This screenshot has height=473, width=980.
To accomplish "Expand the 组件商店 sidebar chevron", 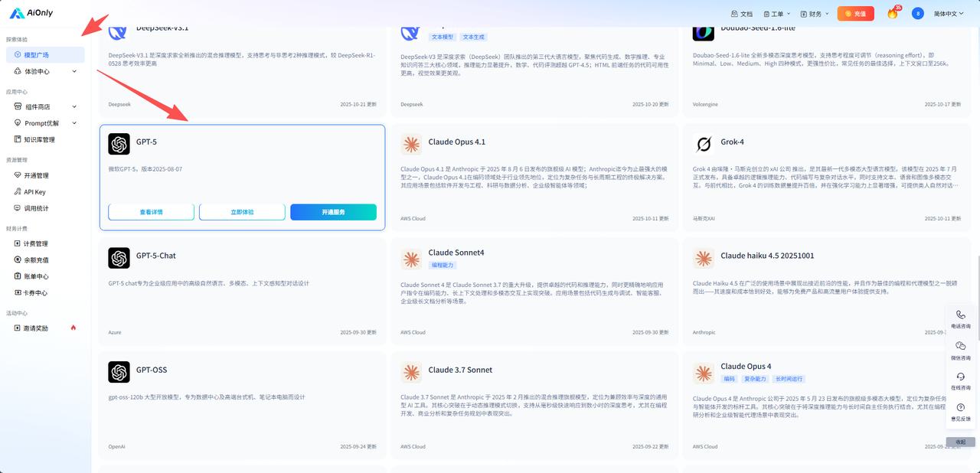I will [x=74, y=107].
